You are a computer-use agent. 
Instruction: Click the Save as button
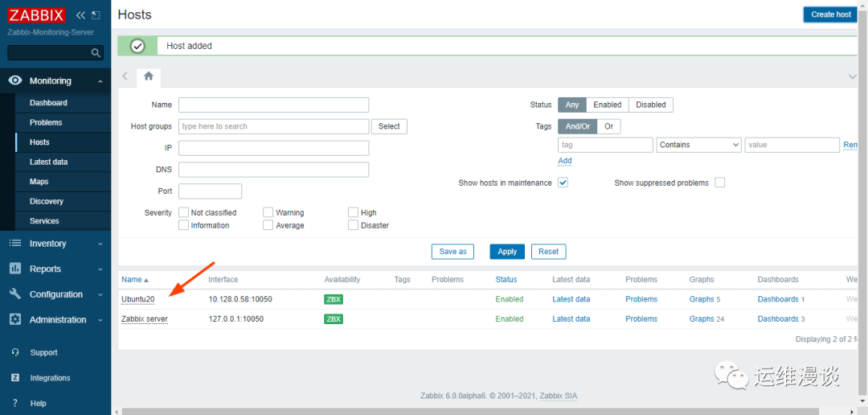(452, 252)
